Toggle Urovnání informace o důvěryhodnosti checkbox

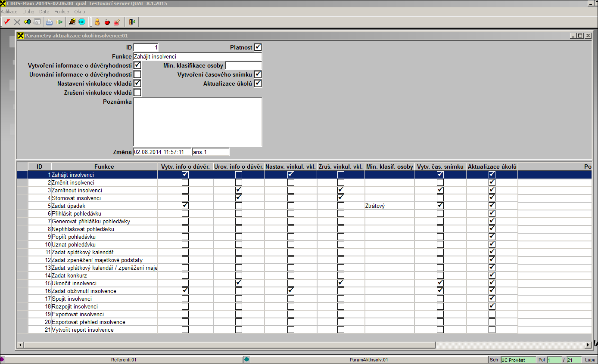137,74
